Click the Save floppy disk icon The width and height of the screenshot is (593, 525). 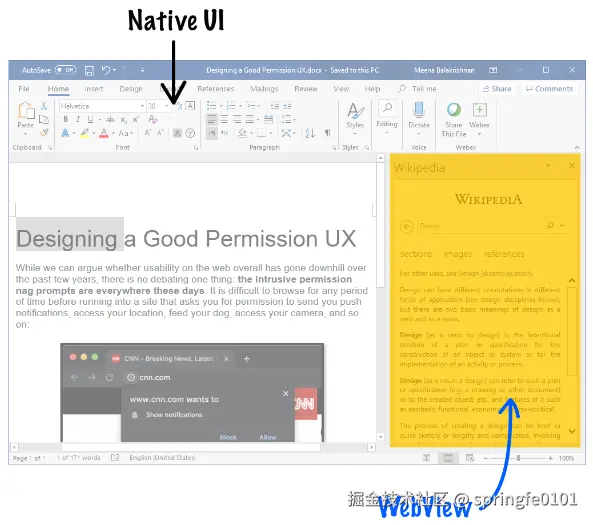(x=89, y=70)
